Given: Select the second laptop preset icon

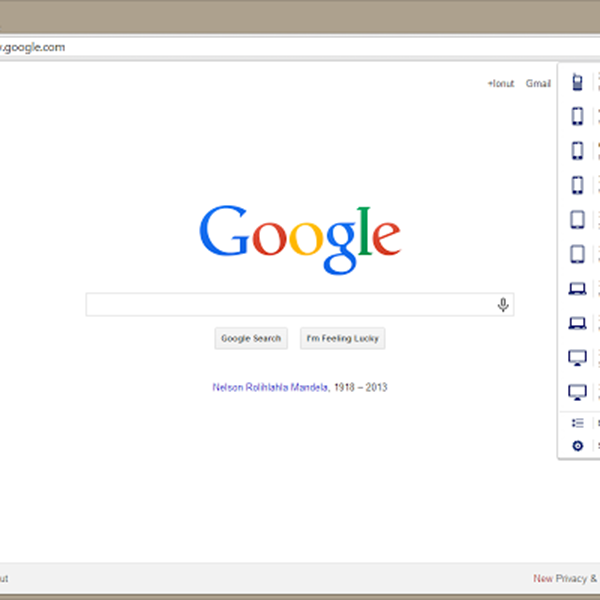Looking at the screenshot, I should (x=577, y=323).
